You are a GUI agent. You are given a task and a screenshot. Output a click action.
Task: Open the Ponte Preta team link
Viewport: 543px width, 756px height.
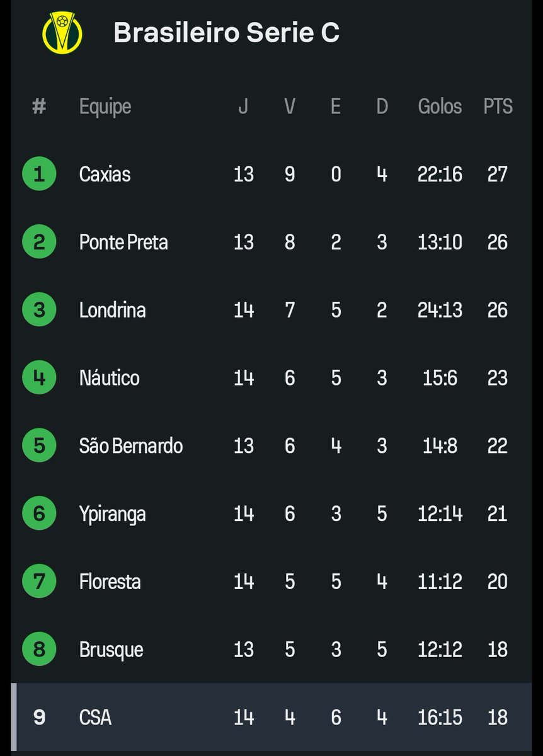123,242
